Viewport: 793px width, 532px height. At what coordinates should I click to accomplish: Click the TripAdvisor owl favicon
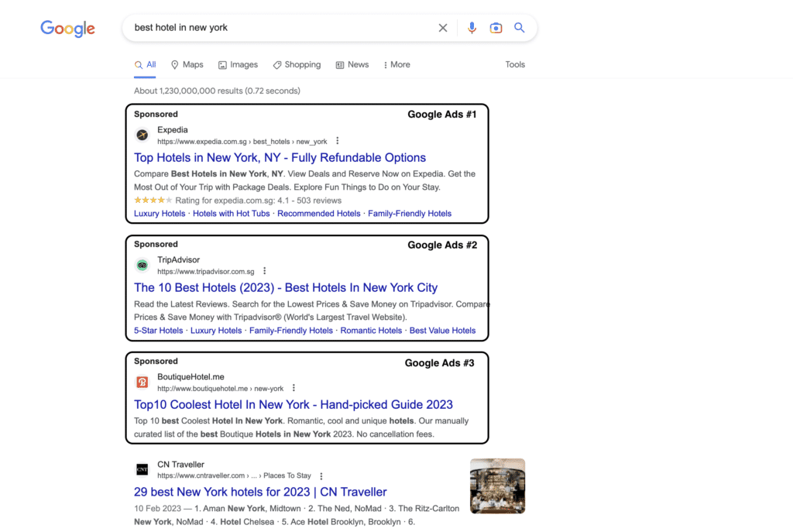click(x=142, y=266)
